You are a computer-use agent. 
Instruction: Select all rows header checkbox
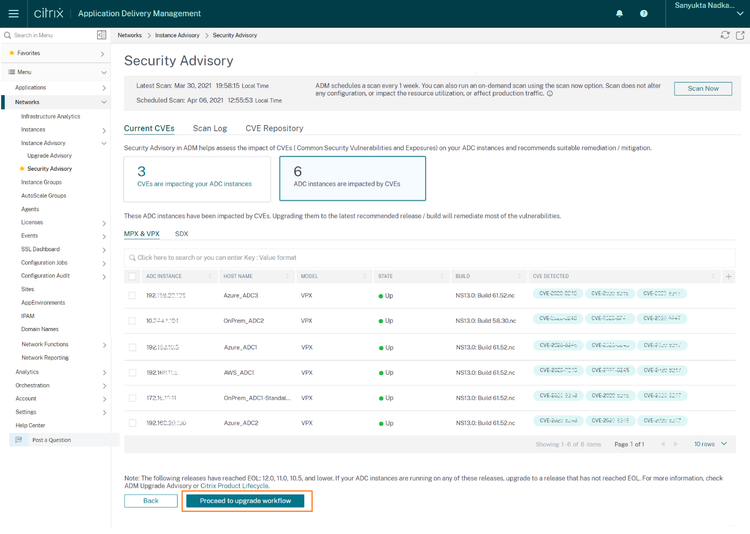tap(132, 276)
